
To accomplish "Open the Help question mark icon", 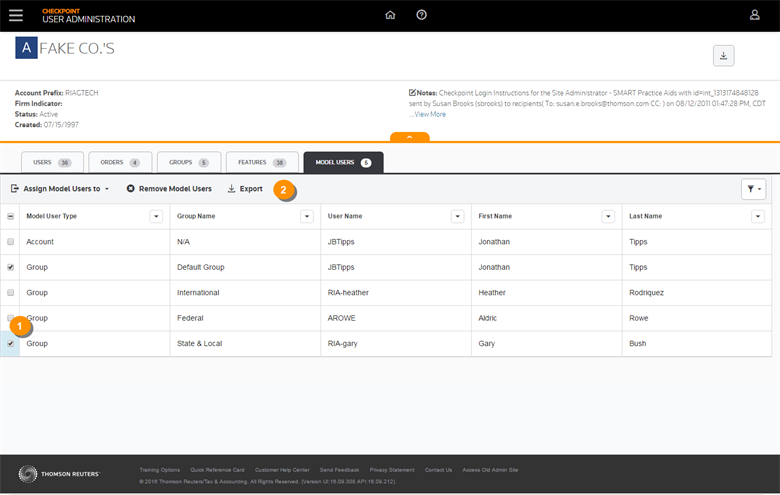I will [421, 15].
